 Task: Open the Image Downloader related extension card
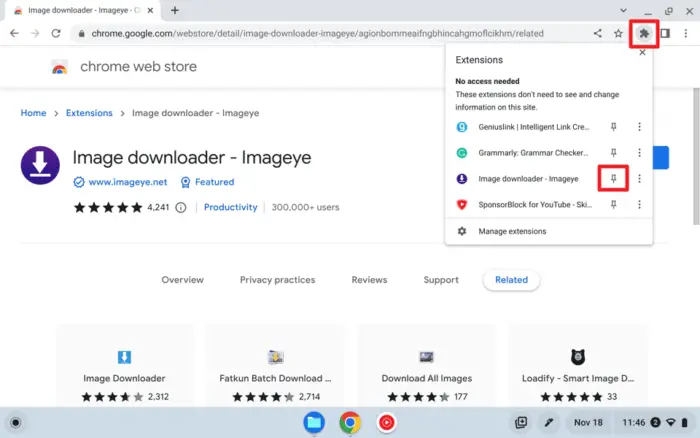(x=125, y=366)
